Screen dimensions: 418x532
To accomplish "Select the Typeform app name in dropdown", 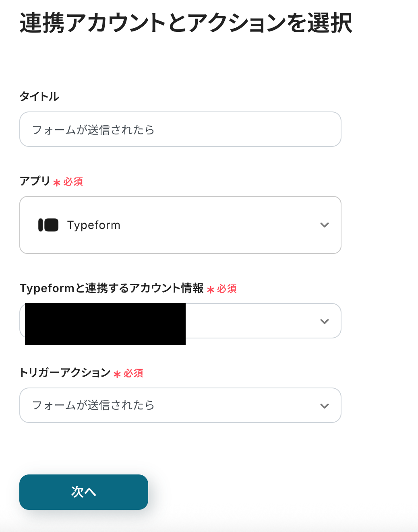I will 93,225.
